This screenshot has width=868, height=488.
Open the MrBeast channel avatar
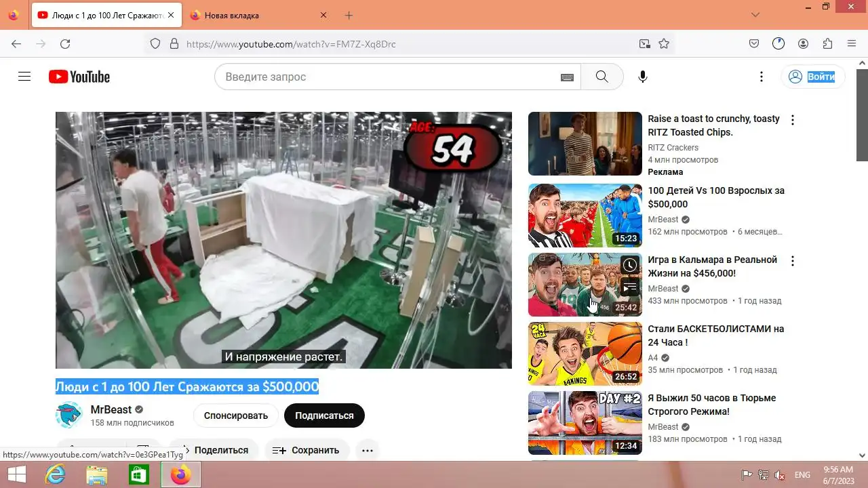point(68,415)
